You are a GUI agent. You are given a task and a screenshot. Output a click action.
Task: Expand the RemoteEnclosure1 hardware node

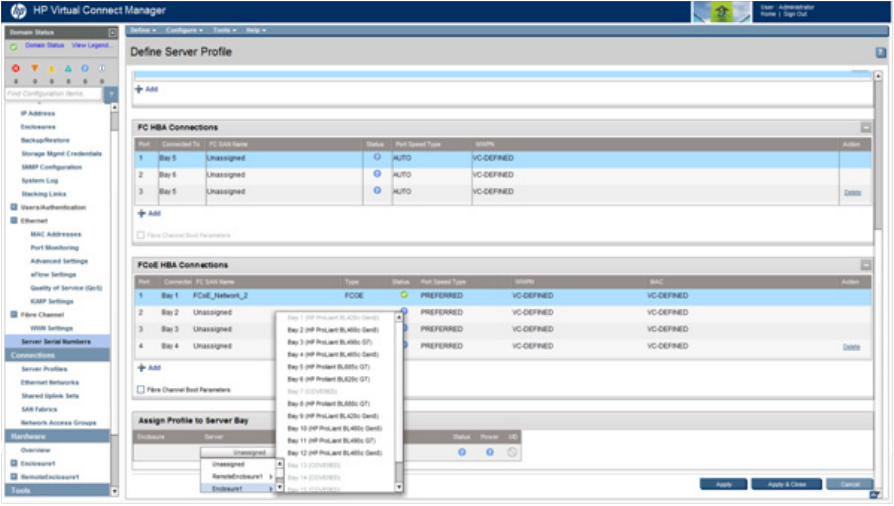[14, 476]
